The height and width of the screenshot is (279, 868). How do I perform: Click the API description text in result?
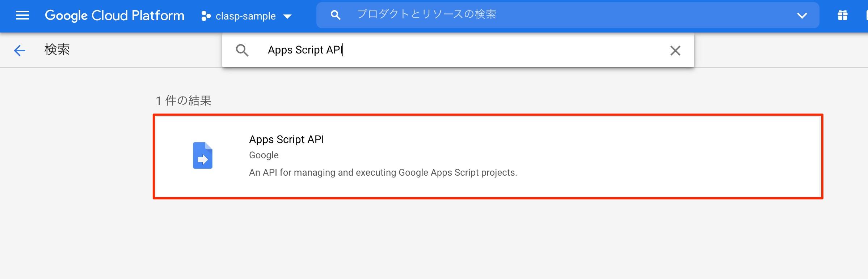[x=383, y=172]
